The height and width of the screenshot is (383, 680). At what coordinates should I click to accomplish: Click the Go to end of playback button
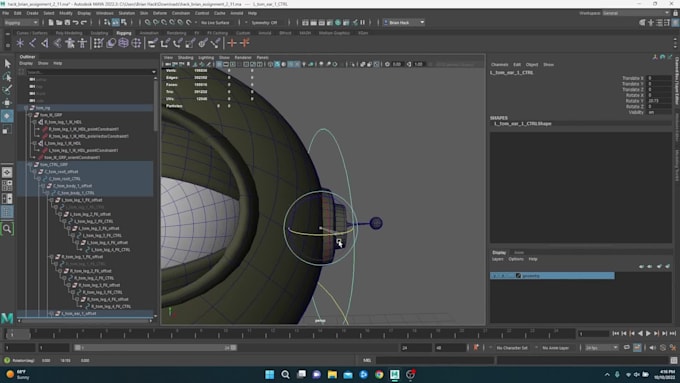[673, 334]
